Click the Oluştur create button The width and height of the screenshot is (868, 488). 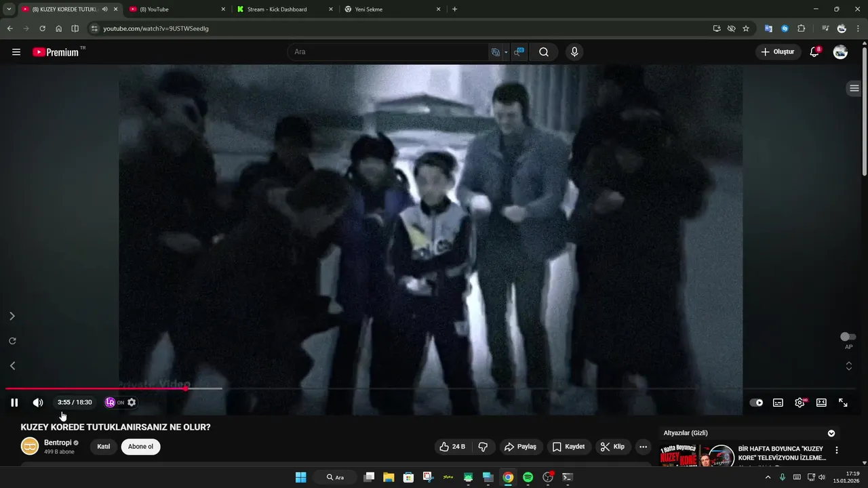tap(778, 52)
